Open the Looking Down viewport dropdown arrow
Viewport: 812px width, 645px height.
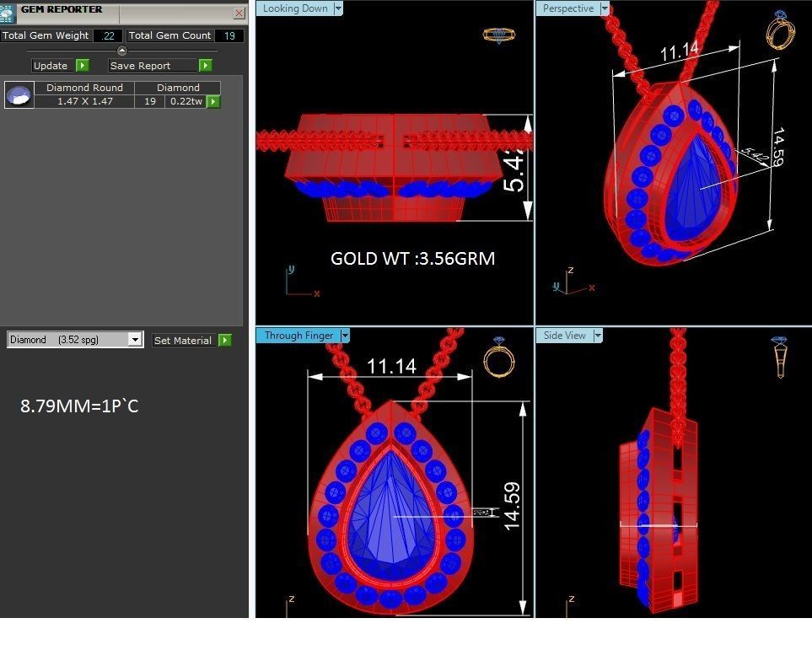(338, 8)
